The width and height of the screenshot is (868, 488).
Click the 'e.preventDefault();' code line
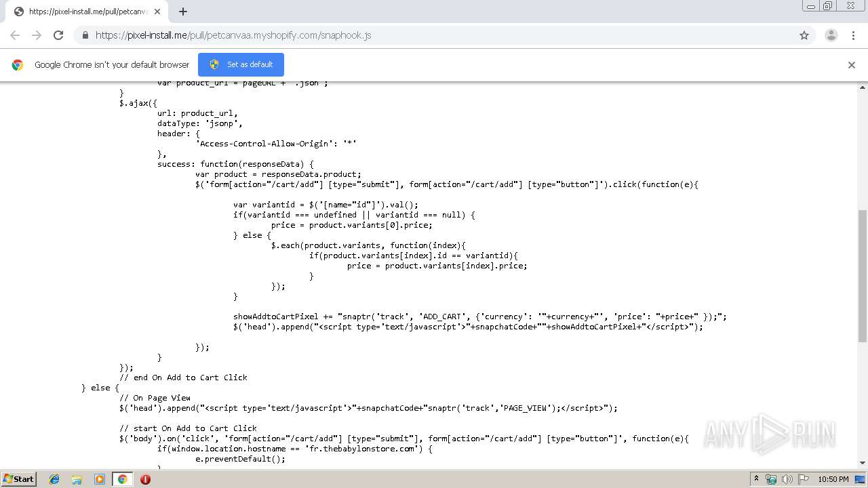click(240, 459)
